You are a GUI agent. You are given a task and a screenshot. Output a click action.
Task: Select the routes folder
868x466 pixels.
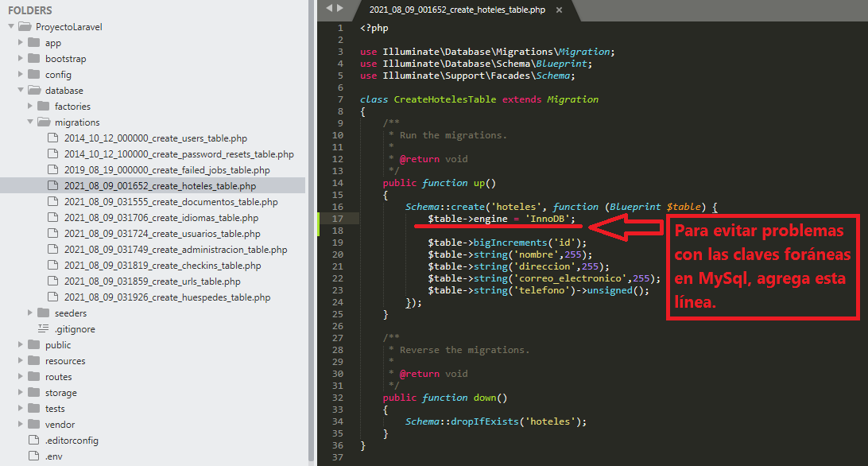pyautogui.click(x=58, y=377)
